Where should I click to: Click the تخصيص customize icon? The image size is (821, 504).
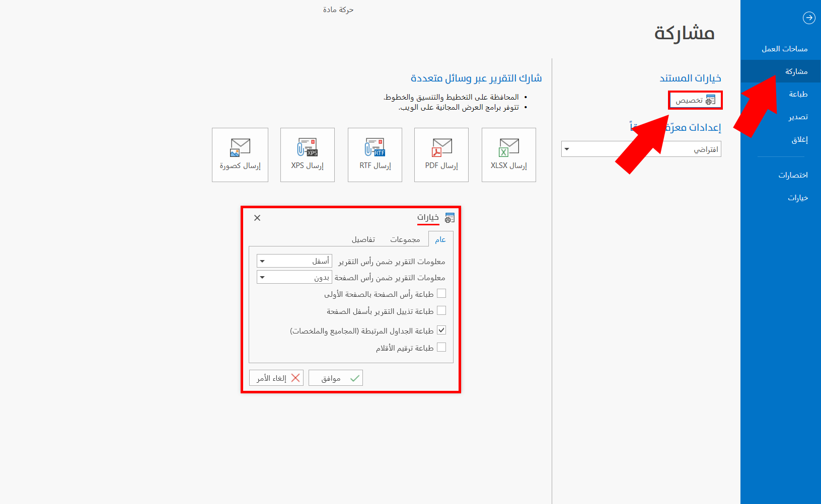pyautogui.click(x=710, y=100)
